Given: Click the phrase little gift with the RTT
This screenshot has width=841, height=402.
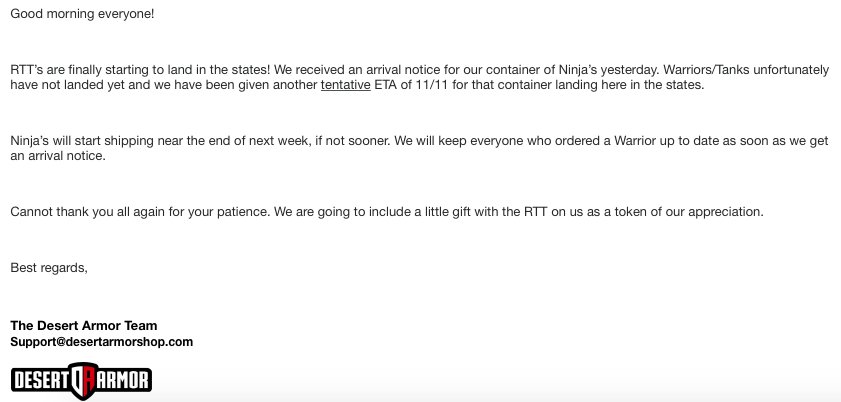Looking at the screenshot, I should pos(486,212).
